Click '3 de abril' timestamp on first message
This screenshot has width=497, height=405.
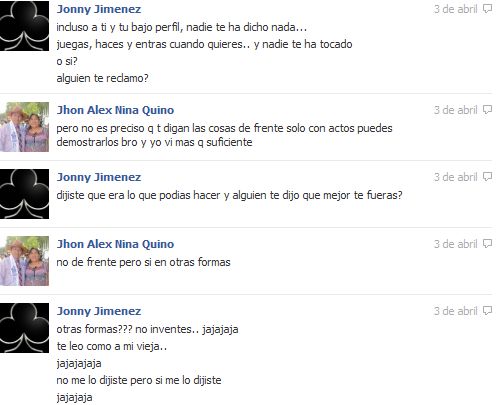pos(456,9)
